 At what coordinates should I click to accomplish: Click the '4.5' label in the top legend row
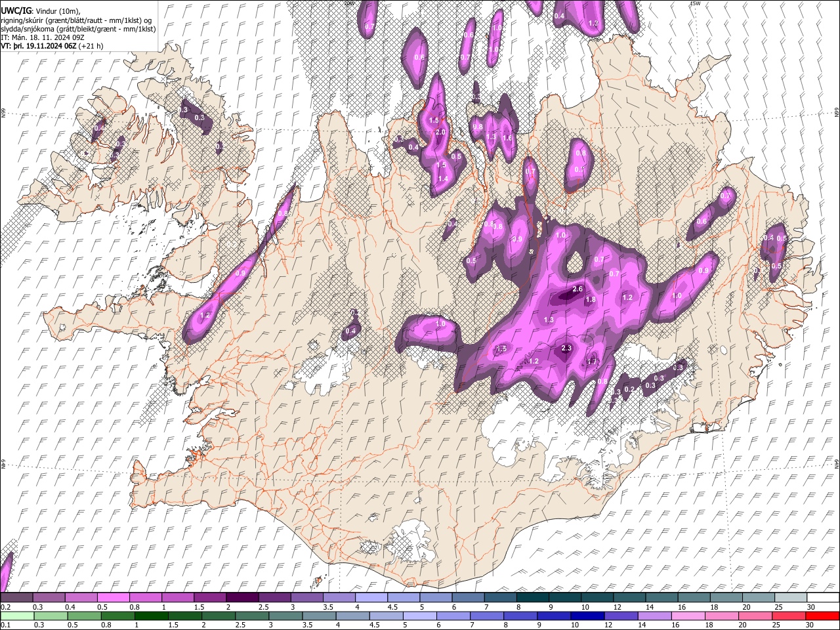point(392,607)
